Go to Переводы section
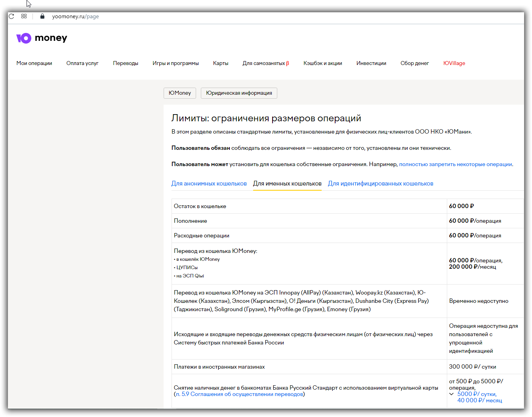 (126, 63)
